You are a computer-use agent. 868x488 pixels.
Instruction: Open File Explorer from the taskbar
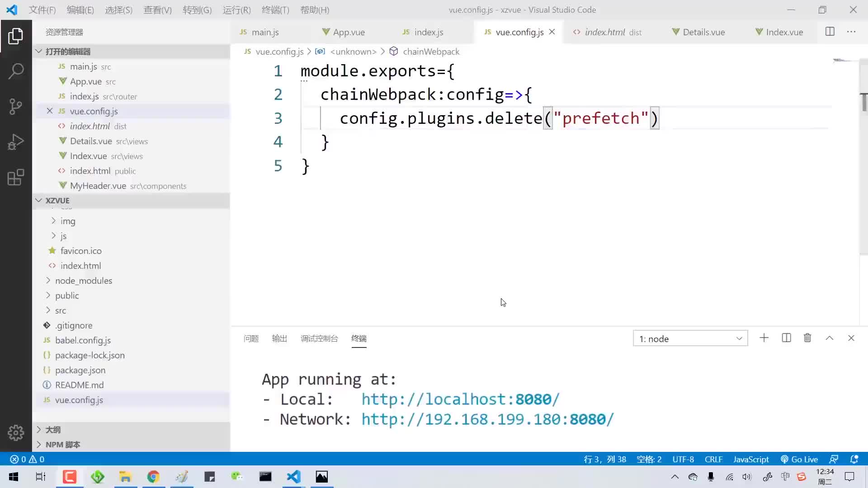click(125, 477)
